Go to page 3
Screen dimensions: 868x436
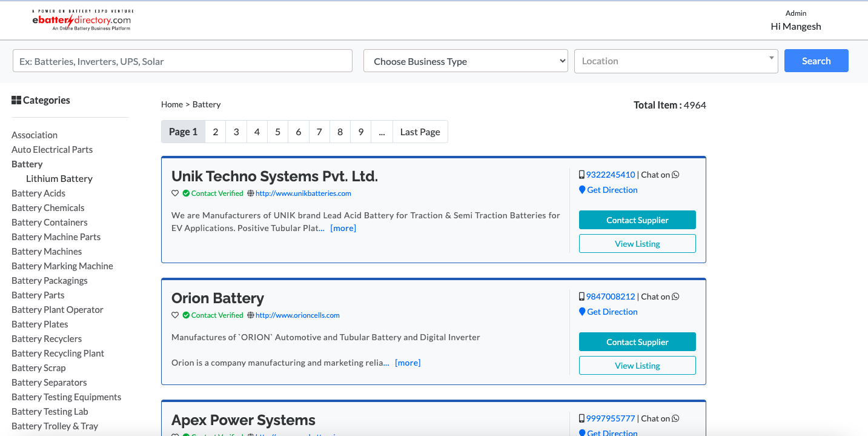236,132
